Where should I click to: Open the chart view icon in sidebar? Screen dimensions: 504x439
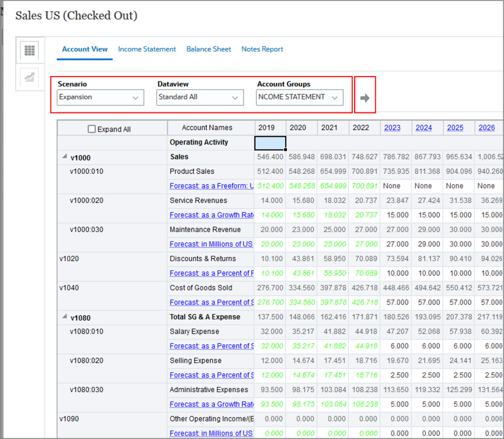[x=30, y=77]
